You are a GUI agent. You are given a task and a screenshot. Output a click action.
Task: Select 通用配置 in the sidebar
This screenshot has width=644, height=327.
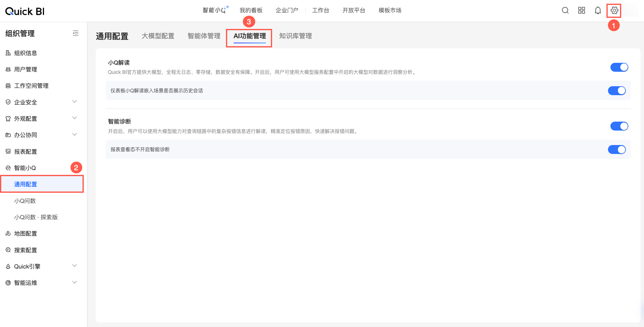(42, 184)
